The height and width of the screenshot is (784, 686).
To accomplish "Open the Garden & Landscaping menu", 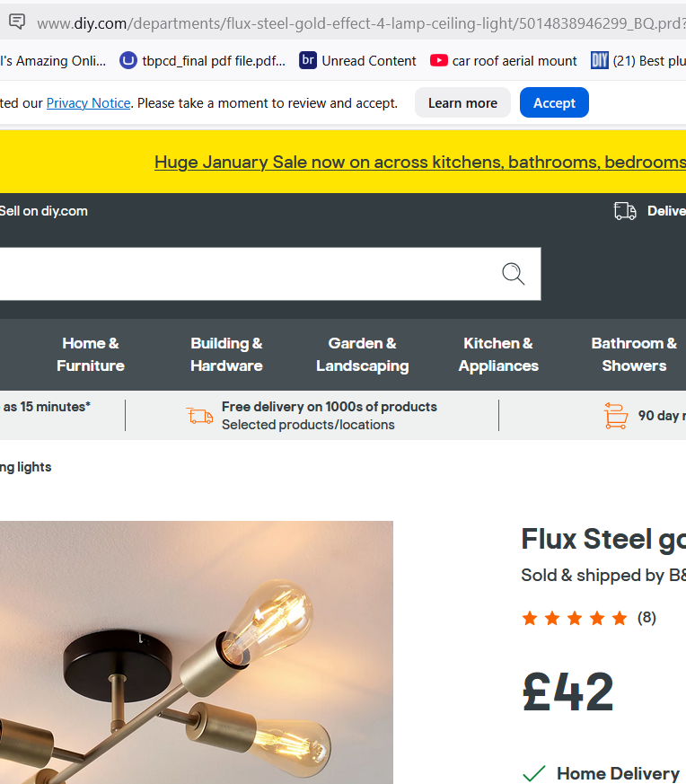I will point(362,355).
